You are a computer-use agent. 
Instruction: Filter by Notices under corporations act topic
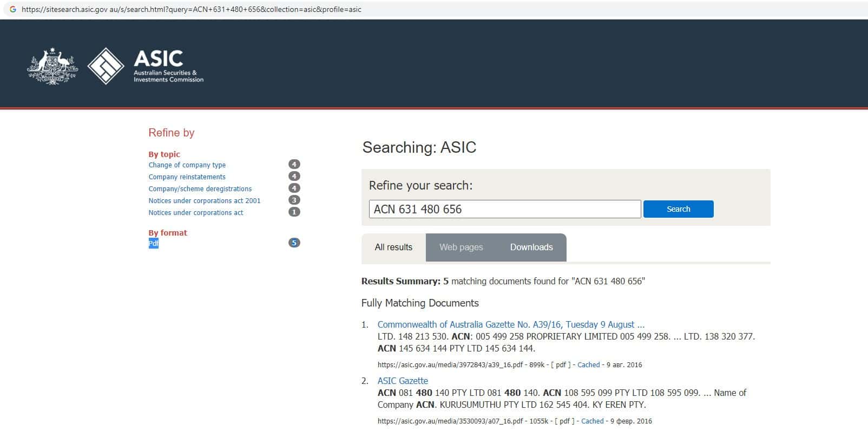196,213
